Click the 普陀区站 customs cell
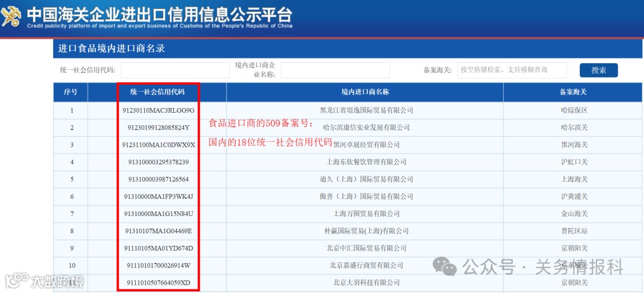644x293 pixels. 574,232
